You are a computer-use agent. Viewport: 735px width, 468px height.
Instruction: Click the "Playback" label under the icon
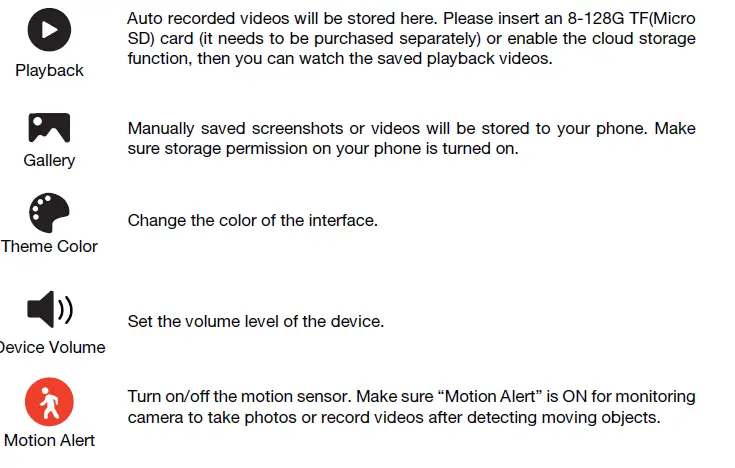coord(49,71)
